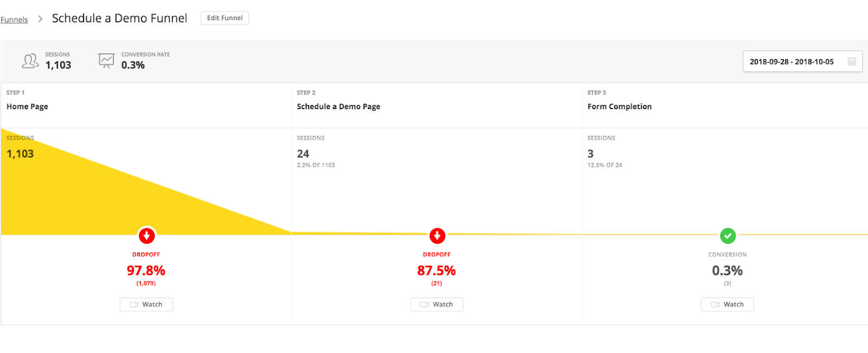
Task: Click the red dropoff arrow under Schedule a Demo Page
Action: pos(437,236)
